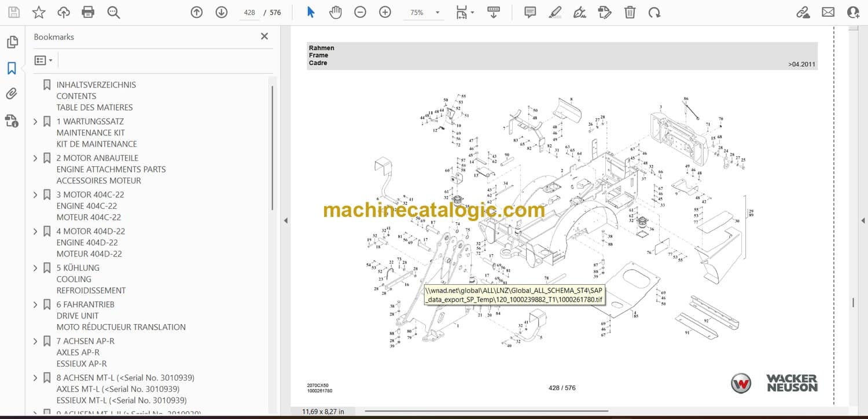Close the Bookmarks panel
The width and height of the screenshot is (868, 419).
coord(264,36)
